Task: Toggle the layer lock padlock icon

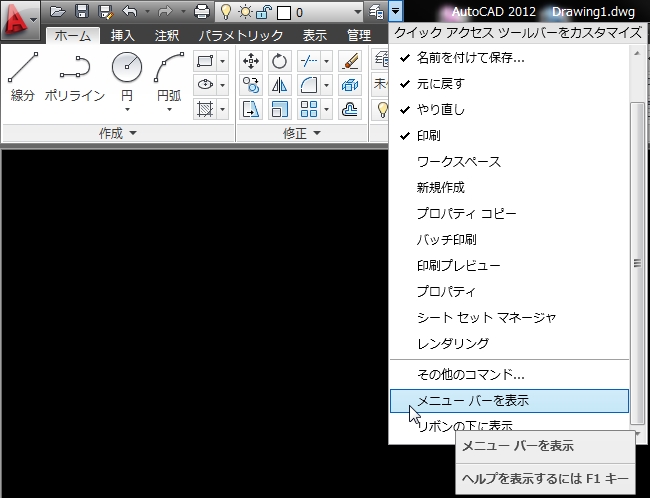Action: click(x=263, y=12)
